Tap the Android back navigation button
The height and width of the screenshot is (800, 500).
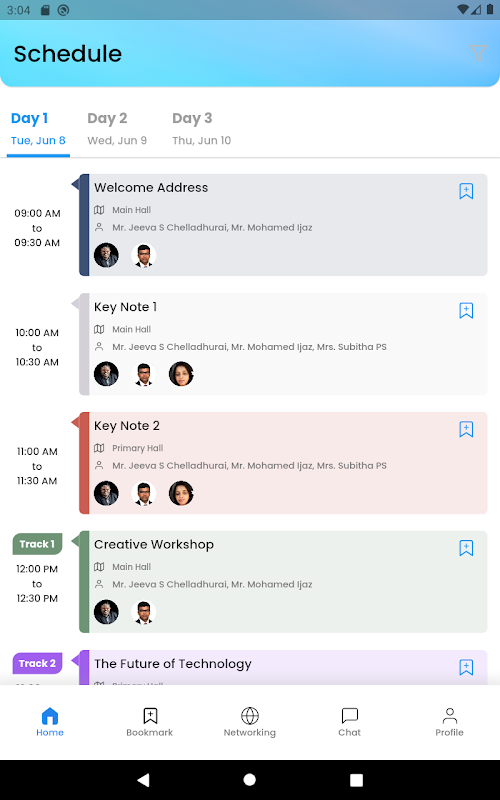tap(143, 779)
